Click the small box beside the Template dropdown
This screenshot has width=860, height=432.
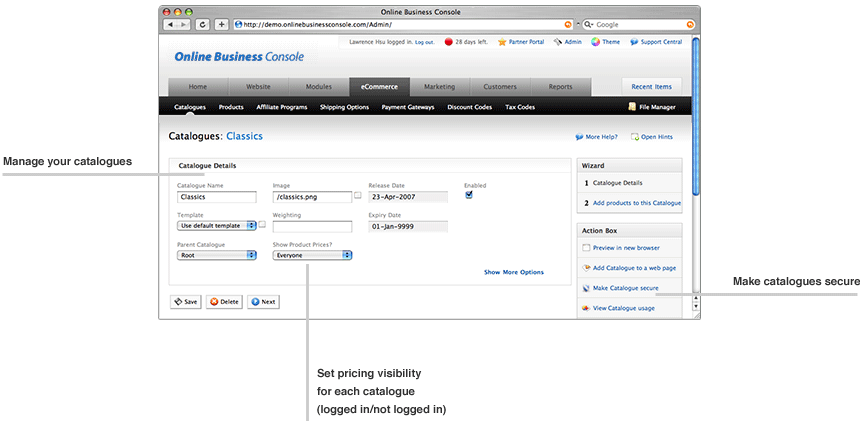[262, 225]
